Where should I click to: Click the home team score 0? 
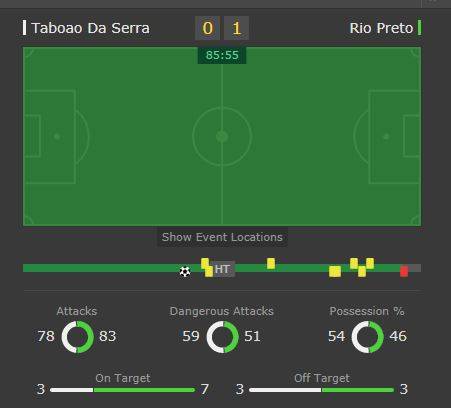207,28
